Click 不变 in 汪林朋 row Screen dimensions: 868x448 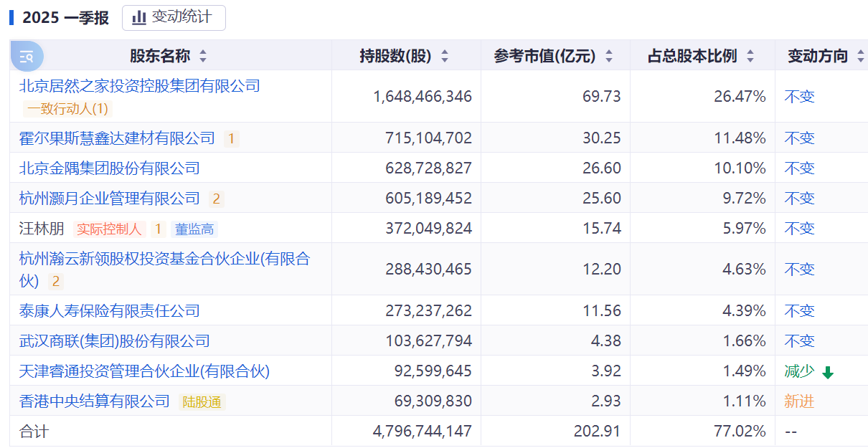pos(799,229)
